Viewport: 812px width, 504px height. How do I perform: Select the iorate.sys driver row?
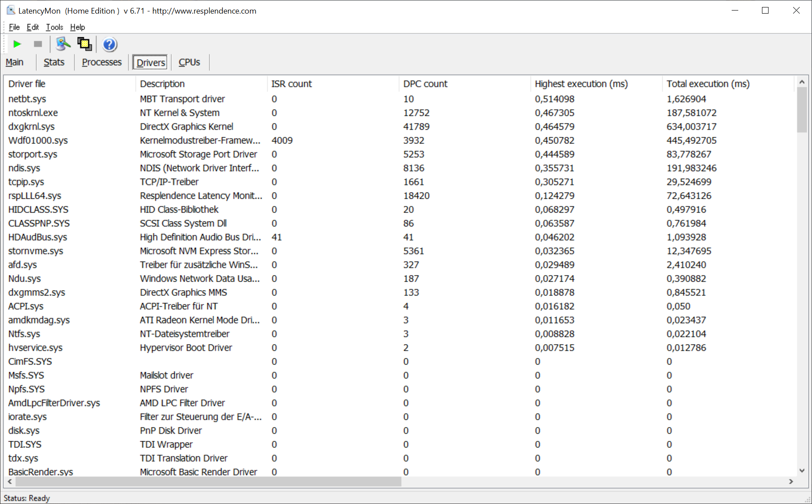(x=400, y=417)
